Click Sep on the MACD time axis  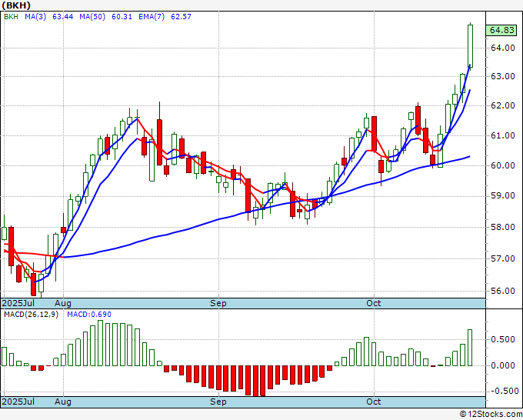(218, 402)
